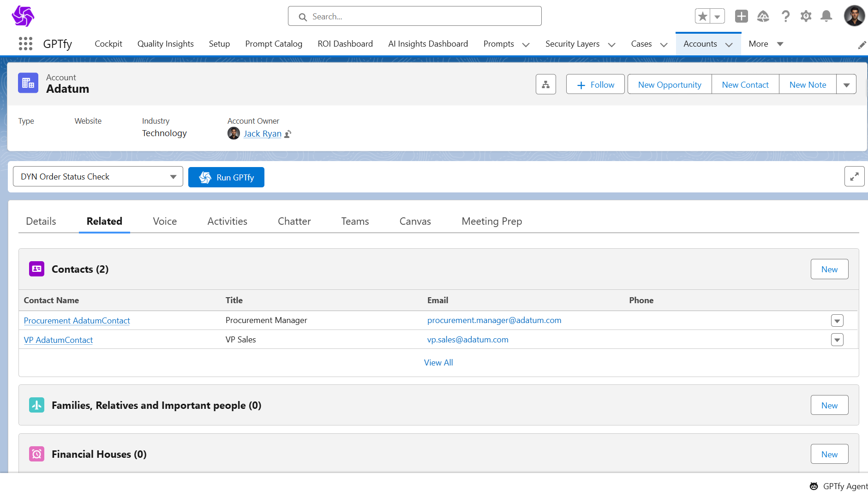Open Financial Houses (0) list header
This screenshot has height=497, width=868.
pyautogui.click(x=99, y=454)
